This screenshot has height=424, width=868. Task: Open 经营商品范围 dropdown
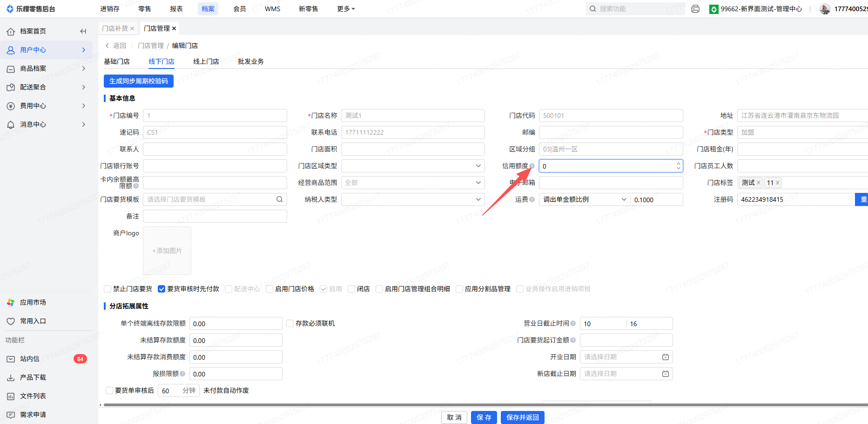click(x=413, y=183)
